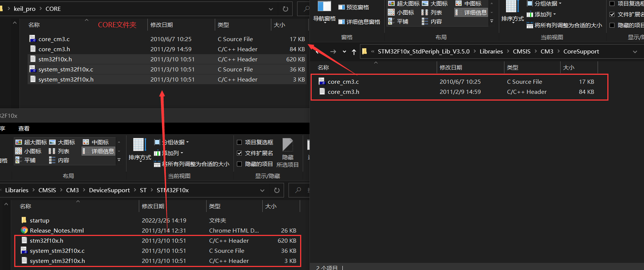Enable item checkboxes option in CoreSupport window
This screenshot has height=270, width=644.
point(612,3)
